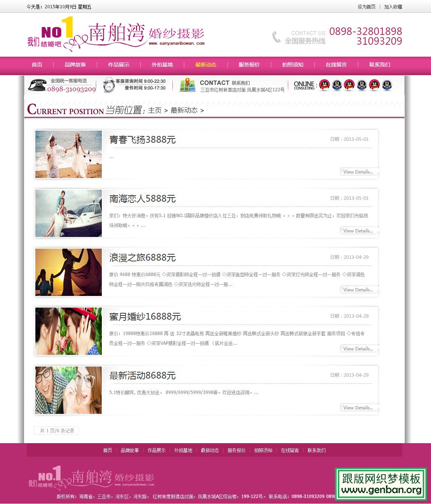The width and height of the screenshot is (431, 504).
Task: Open 服务报价 from the main navigation
Action: click(249, 65)
